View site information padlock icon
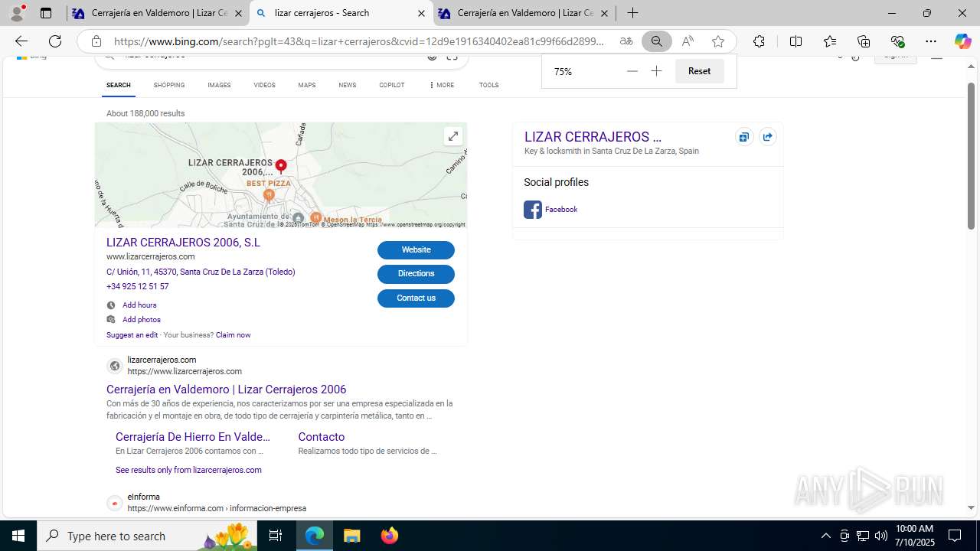 [x=96, y=41]
